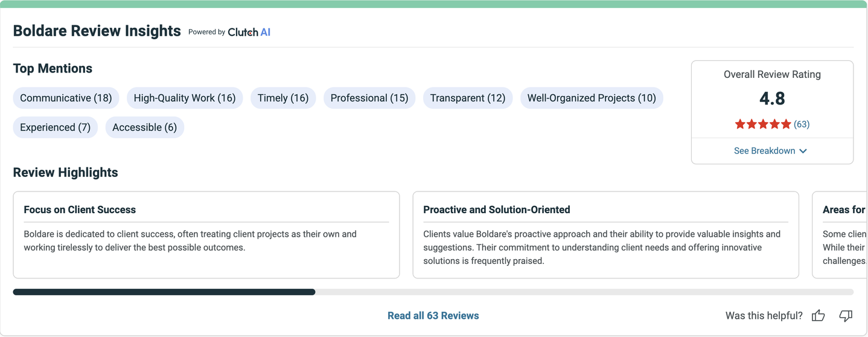Open Read all 63 Reviews link
Screen dimensions: 868x337
(x=433, y=315)
